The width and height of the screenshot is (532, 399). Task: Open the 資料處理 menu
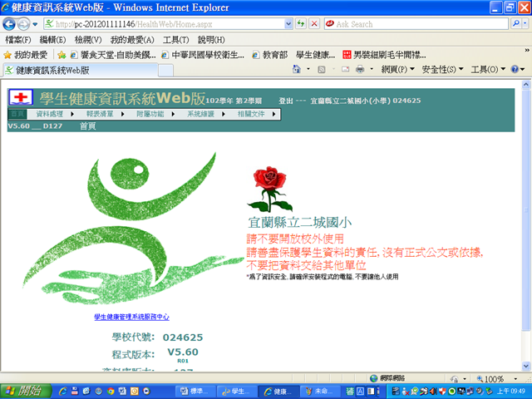[50, 113]
